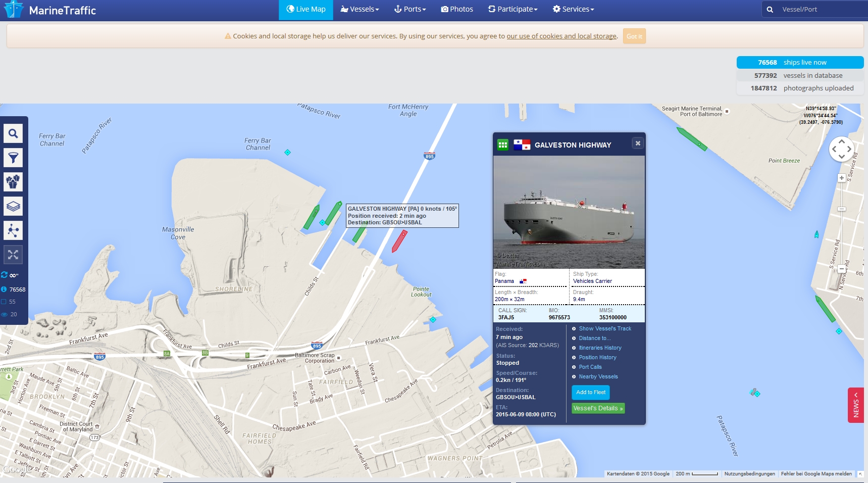Expand the Vessels dropdown menu
The height and width of the screenshot is (483, 868).
point(360,10)
